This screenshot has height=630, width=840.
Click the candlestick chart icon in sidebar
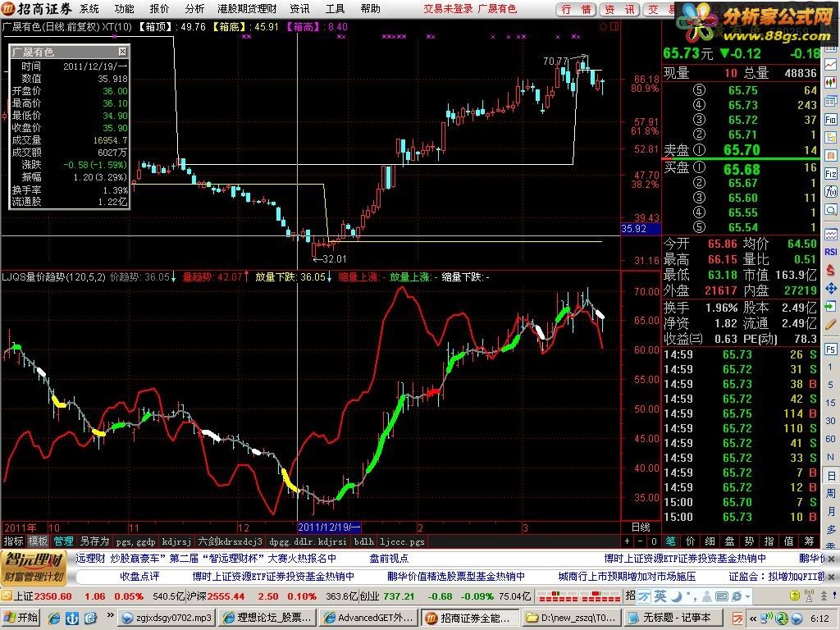(830, 83)
